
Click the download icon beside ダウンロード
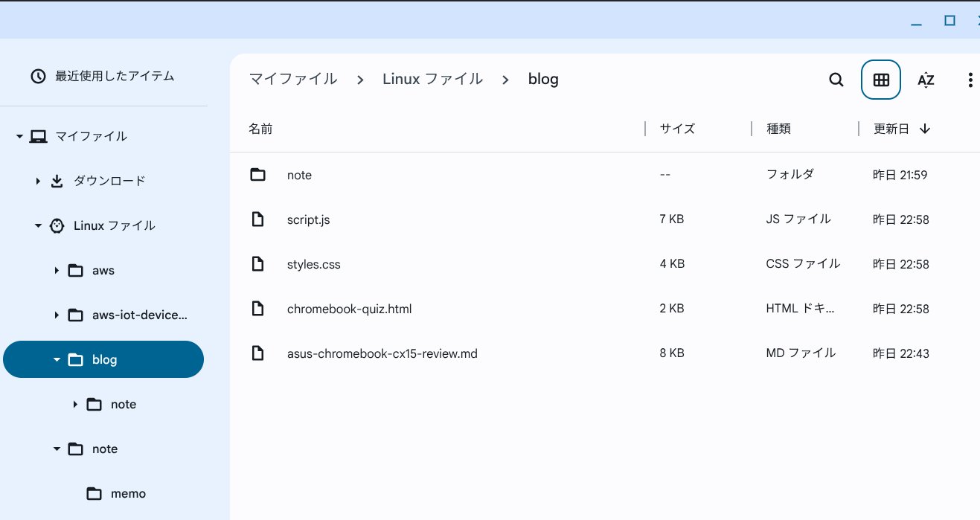click(x=57, y=181)
